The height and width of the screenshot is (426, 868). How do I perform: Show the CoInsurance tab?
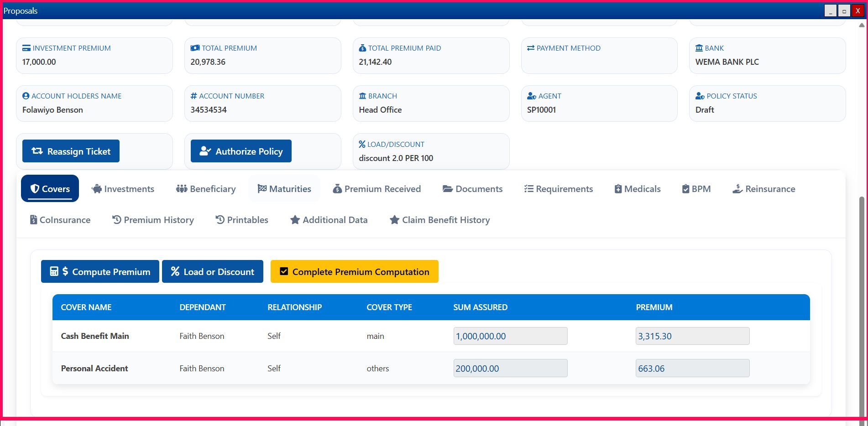click(60, 220)
